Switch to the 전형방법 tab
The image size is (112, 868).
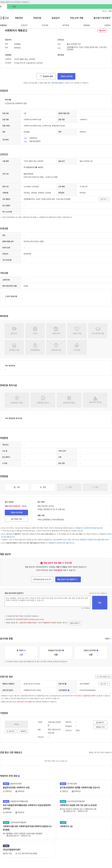[x=87, y=25]
